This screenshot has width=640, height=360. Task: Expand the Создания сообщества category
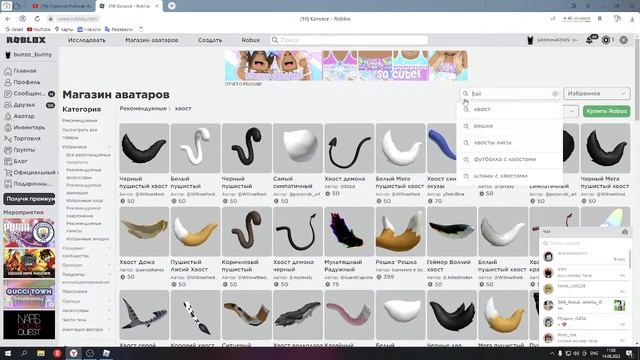[109, 248]
